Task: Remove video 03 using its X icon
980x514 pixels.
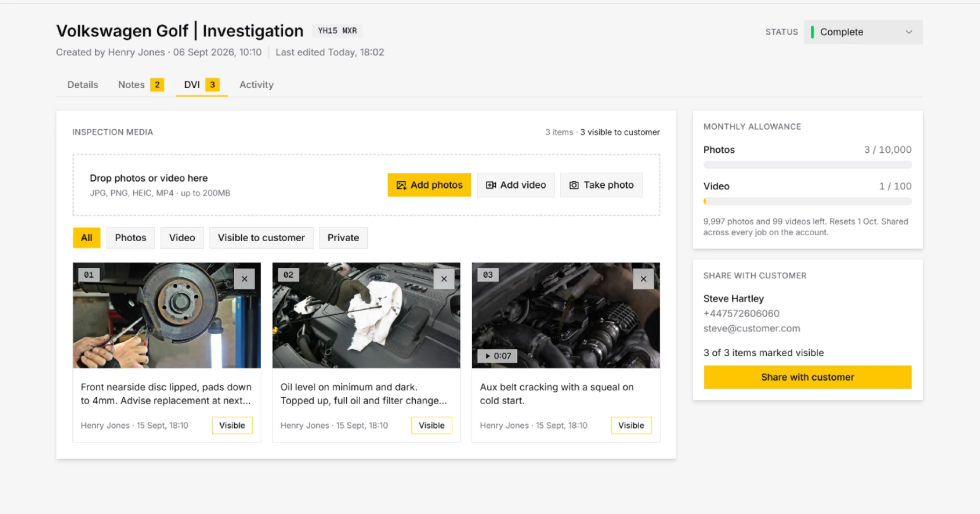Action: 643,279
